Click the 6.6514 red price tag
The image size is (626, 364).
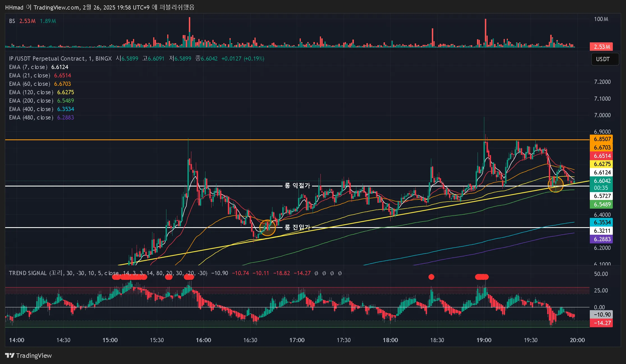pyautogui.click(x=601, y=156)
